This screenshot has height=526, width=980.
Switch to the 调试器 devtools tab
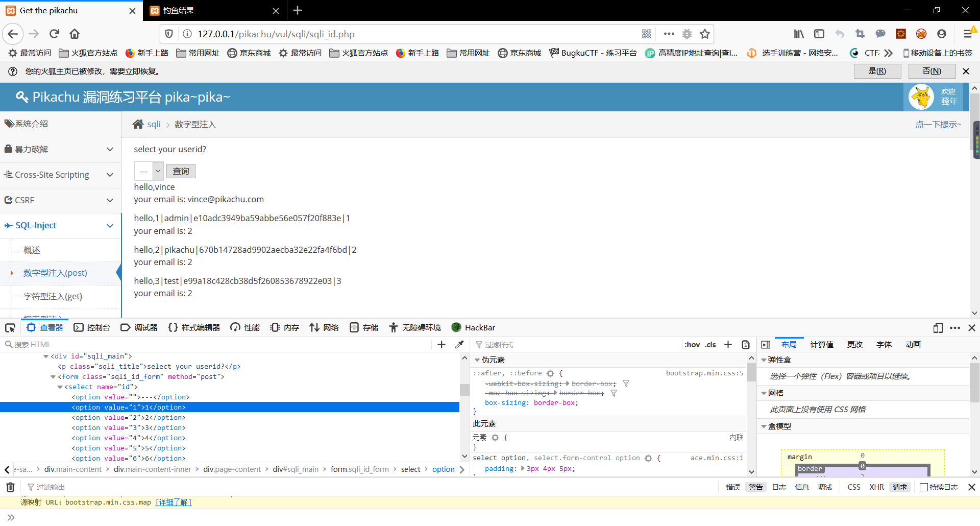[139, 328]
